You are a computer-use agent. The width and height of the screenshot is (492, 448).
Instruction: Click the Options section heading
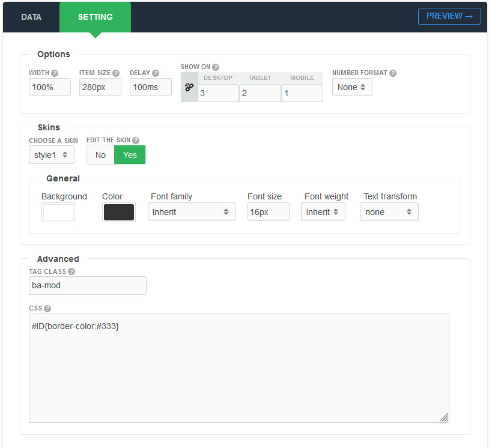click(x=53, y=54)
